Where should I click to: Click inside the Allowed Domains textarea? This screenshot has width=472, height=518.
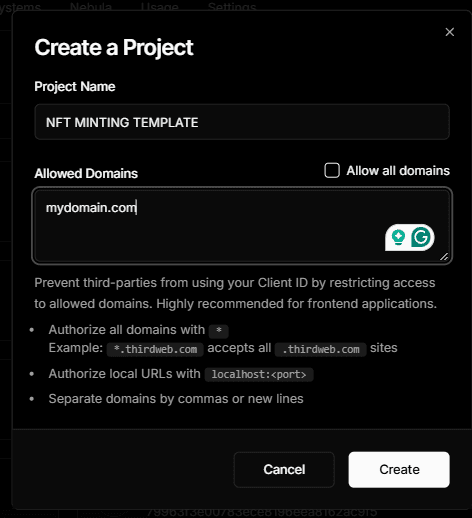242,226
